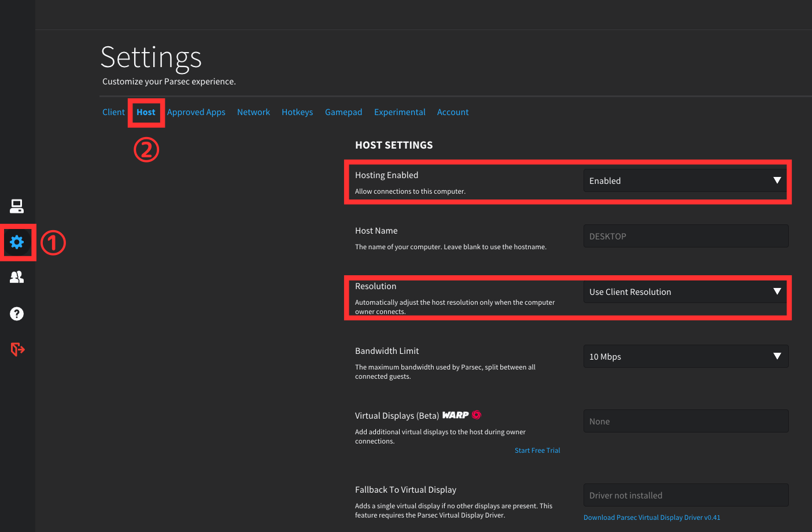This screenshot has height=532, width=812.
Task: Click the Warp swirl logo icon
Action: pos(477,415)
